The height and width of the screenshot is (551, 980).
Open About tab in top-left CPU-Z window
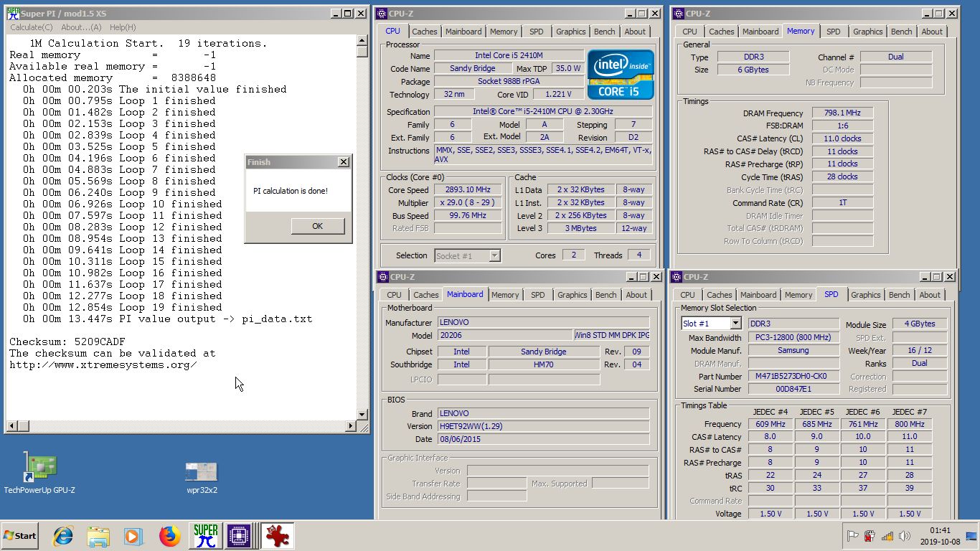click(635, 32)
